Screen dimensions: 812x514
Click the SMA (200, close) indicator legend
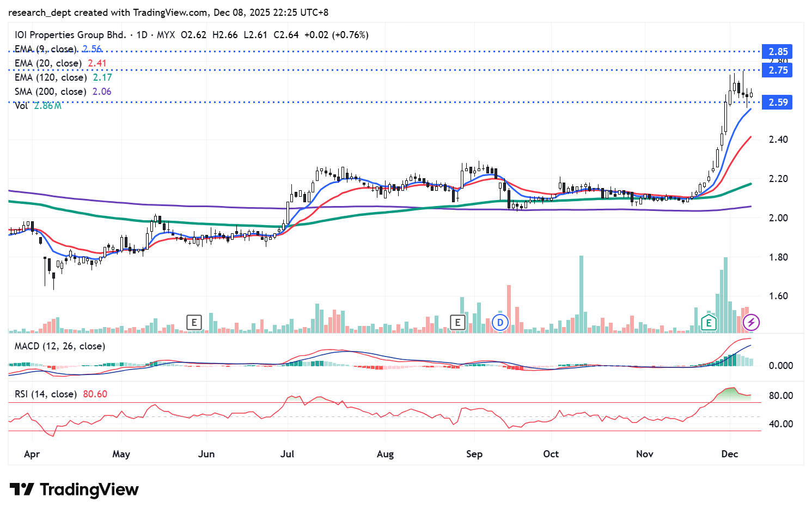51,92
